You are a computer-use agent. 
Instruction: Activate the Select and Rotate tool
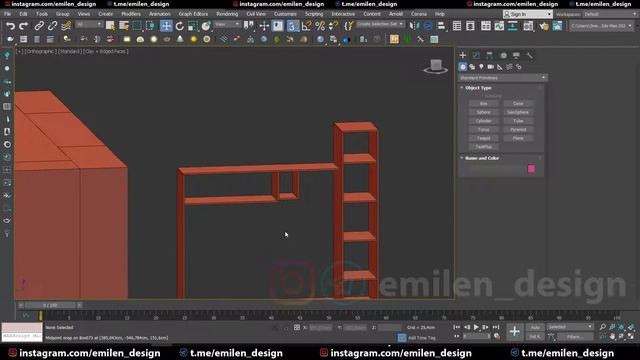click(180, 26)
